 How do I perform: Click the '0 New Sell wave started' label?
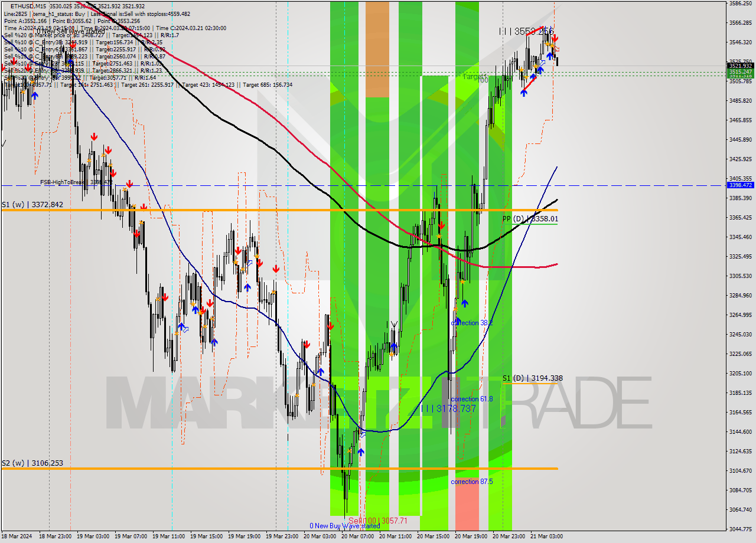click(71, 31)
